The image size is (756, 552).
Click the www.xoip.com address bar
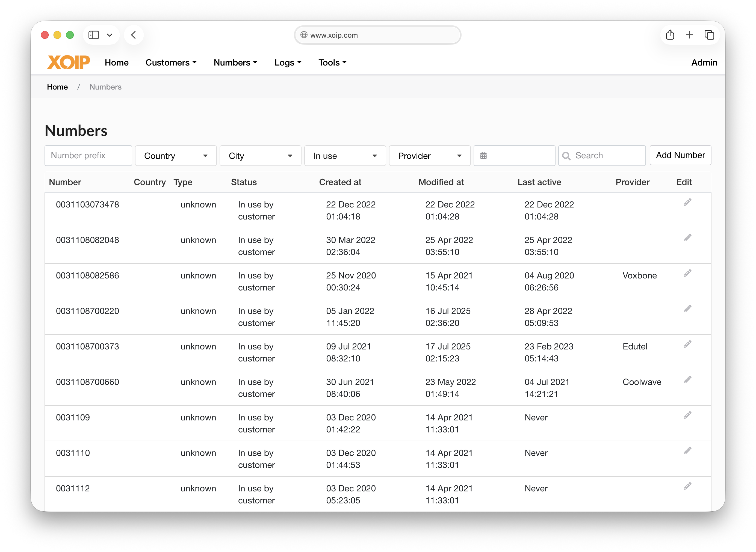coord(377,35)
